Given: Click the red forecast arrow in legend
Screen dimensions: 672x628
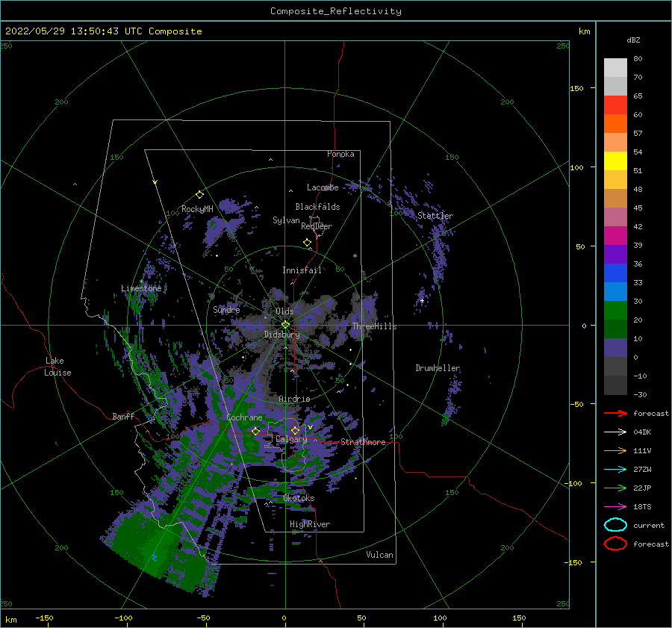Looking at the screenshot, I should click(615, 413).
